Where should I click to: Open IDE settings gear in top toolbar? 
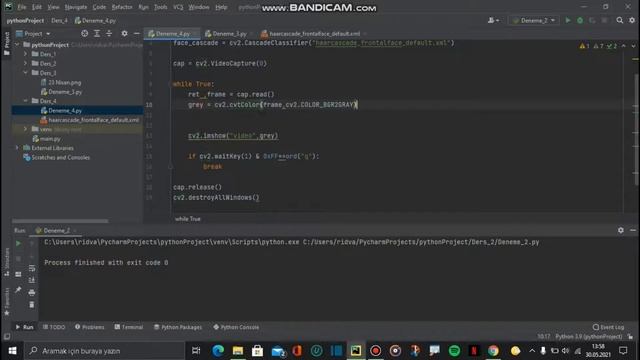coord(632,20)
